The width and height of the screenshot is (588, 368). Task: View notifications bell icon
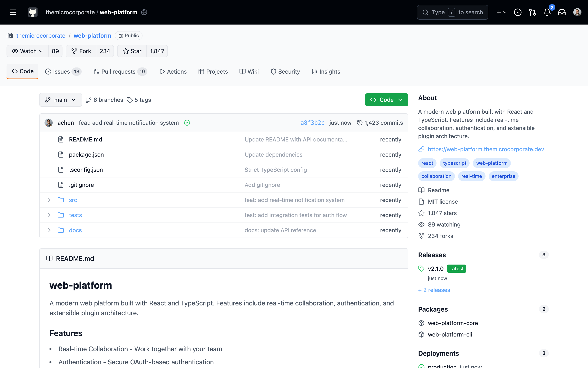click(x=547, y=12)
